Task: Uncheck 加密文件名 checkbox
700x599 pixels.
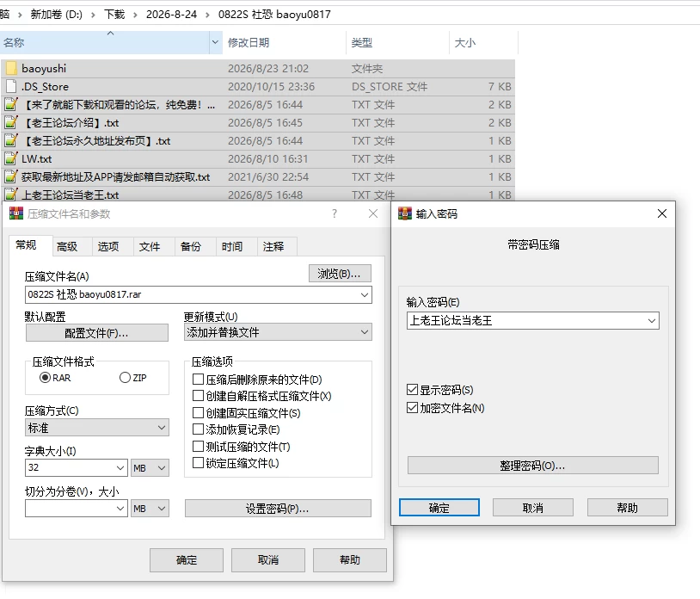Action: 412,407
